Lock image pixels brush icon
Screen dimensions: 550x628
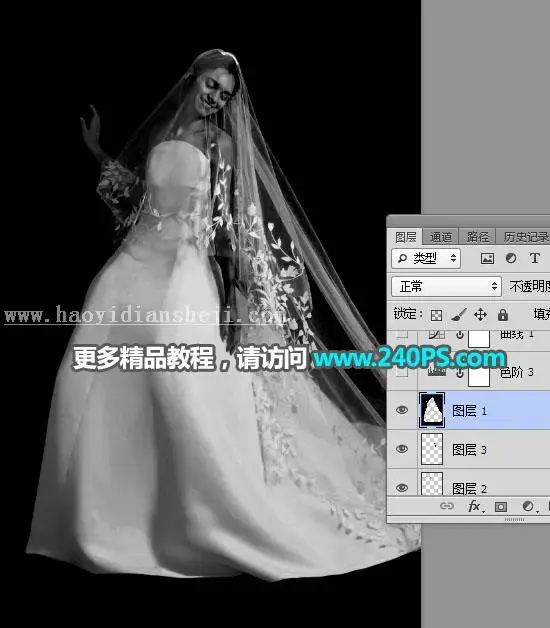click(458, 315)
